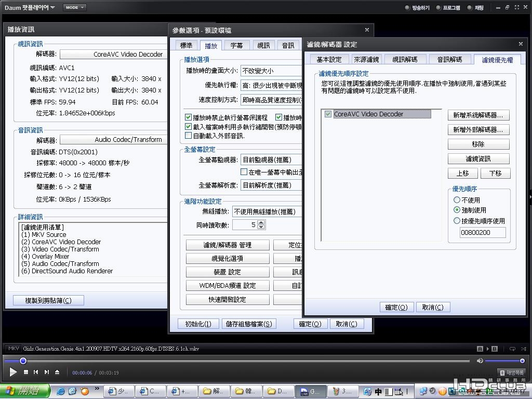
Task: Open the MODE dropdown in title bar
Action: pyautogui.click(x=75, y=7)
